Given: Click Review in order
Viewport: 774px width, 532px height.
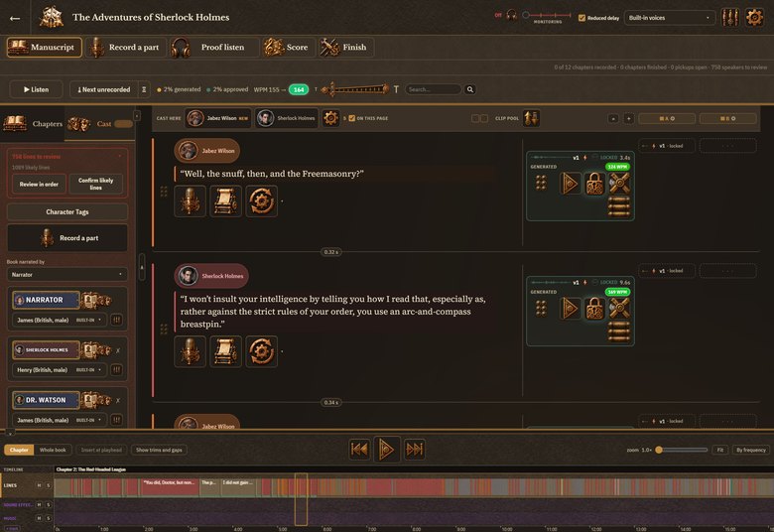Looking at the screenshot, I should pos(39,184).
